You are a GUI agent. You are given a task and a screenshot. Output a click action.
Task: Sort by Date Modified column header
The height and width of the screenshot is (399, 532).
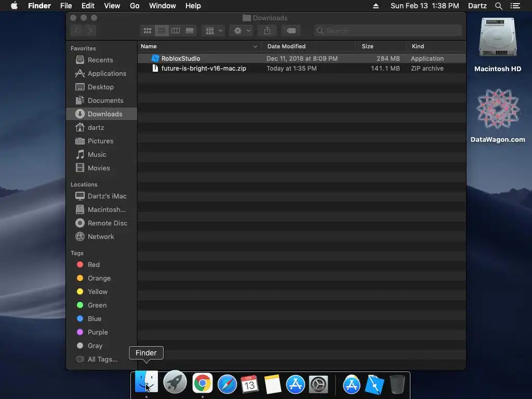[309, 46]
